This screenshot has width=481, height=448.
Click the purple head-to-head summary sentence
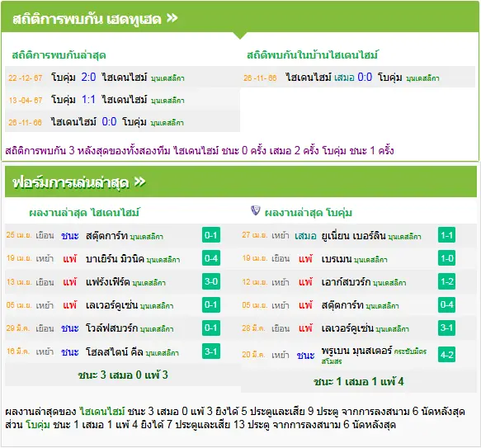point(200,151)
